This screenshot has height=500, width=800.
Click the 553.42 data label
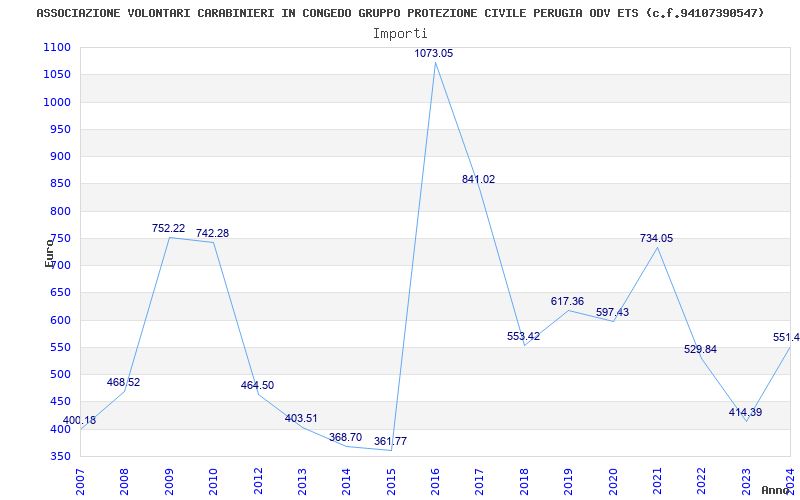pos(523,336)
